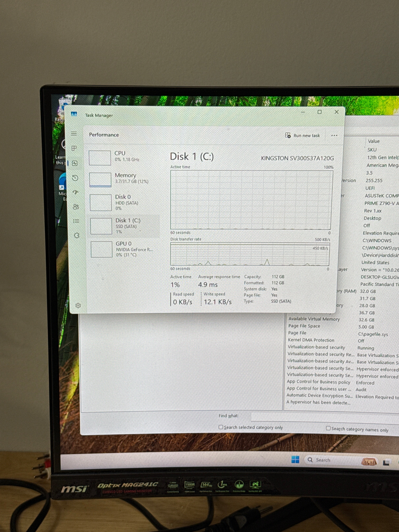This screenshot has height=532, width=399.
Task: Open Task Manager settings gear
Action: coord(78,305)
